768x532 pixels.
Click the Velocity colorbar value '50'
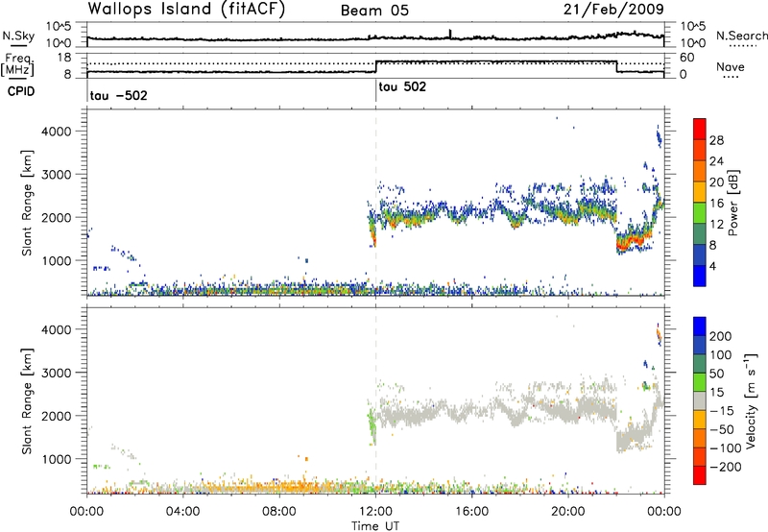(x=717, y=374)
